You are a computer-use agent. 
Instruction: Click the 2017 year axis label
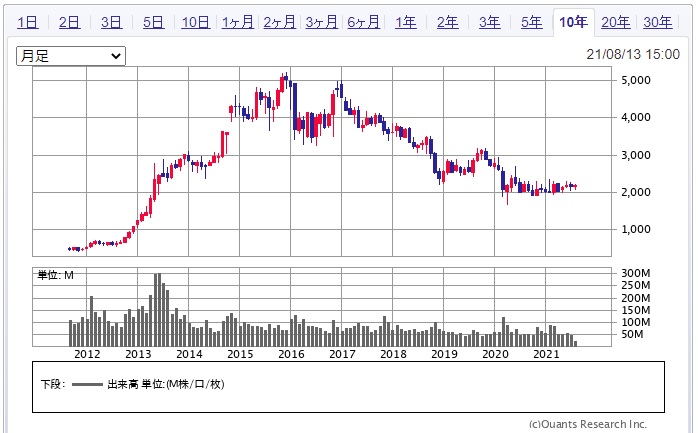342,354
